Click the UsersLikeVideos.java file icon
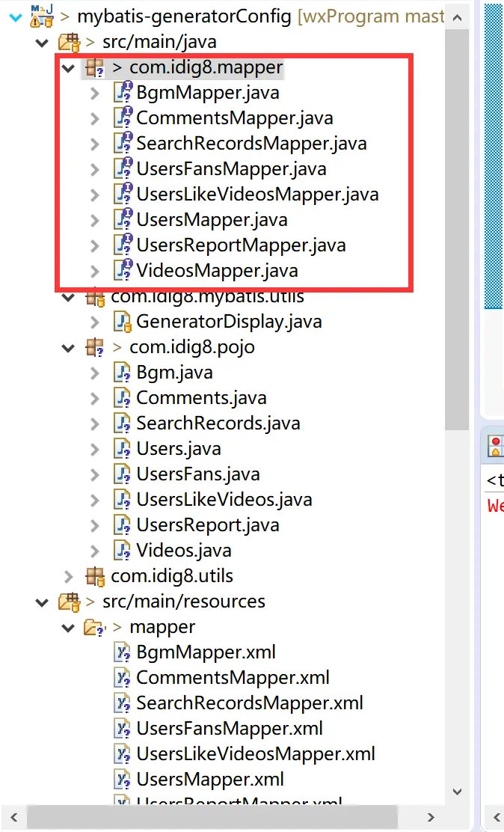Image resolution: width=504 pixels, height=832 pixels. tap(123, 500)
